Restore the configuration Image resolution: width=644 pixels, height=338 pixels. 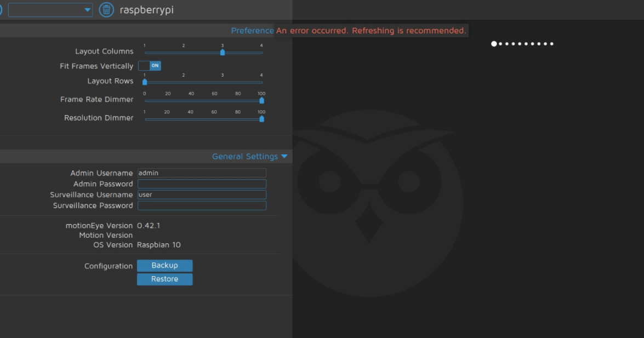(x=164, y=279)
